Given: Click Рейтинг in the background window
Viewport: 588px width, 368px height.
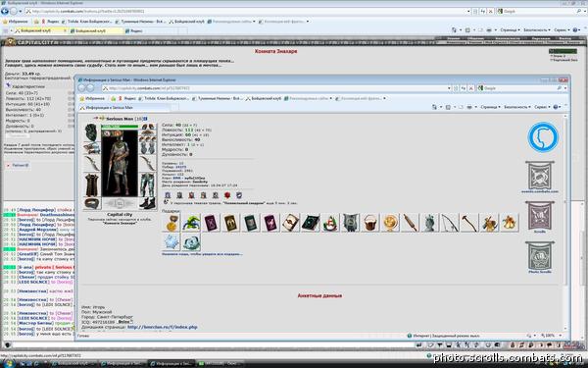Looking at the screenshot, I should (x=18, y=165).
